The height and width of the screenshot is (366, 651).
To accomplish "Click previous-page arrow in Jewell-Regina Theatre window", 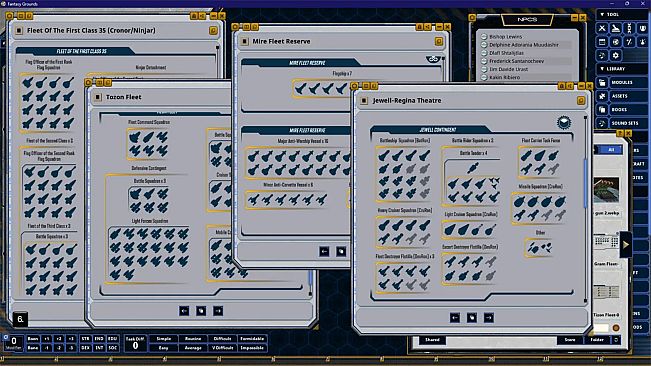I will tap(455, 318).
